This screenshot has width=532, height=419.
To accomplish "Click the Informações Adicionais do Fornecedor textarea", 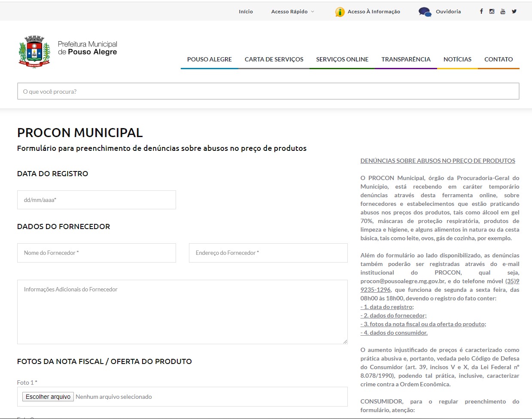I will [x=182, y=312].
